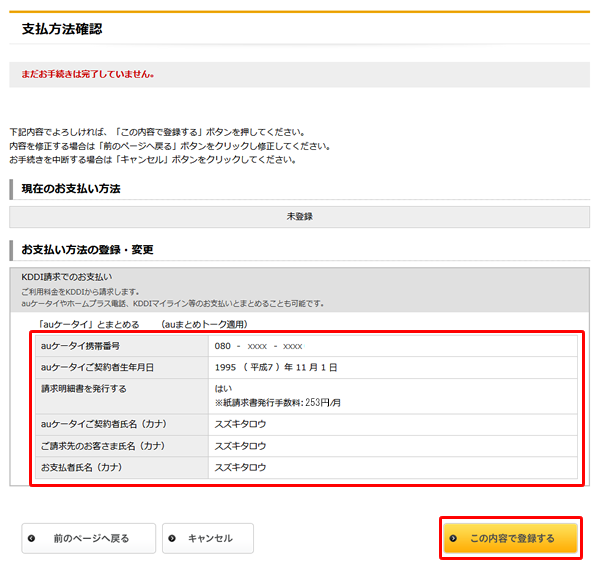Click the red まだお手続きは完了していません warning

click(x=82, y=74)
